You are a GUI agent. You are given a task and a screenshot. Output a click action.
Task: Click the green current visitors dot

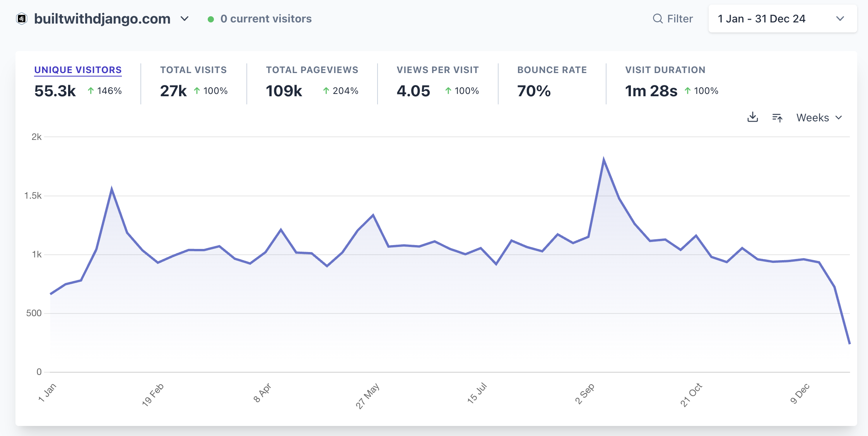tap(211, 19)
